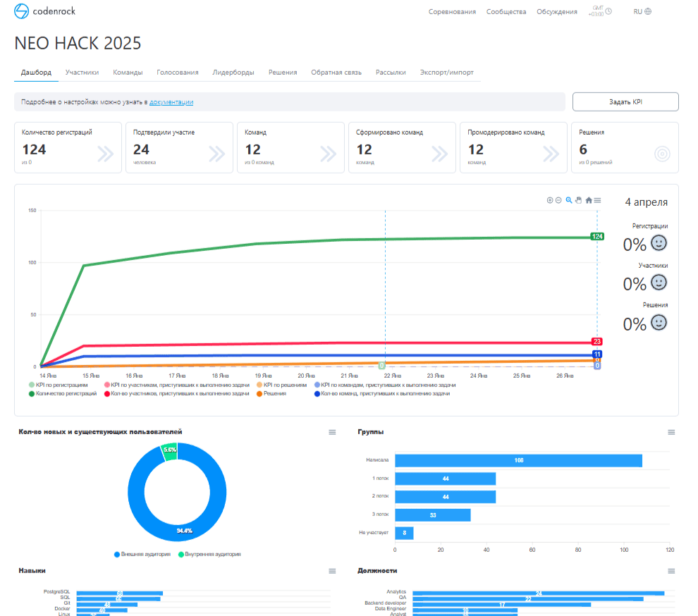Toggle the 'Количество регистраций' legend series
Screen dimensions: 698x616
63,393
